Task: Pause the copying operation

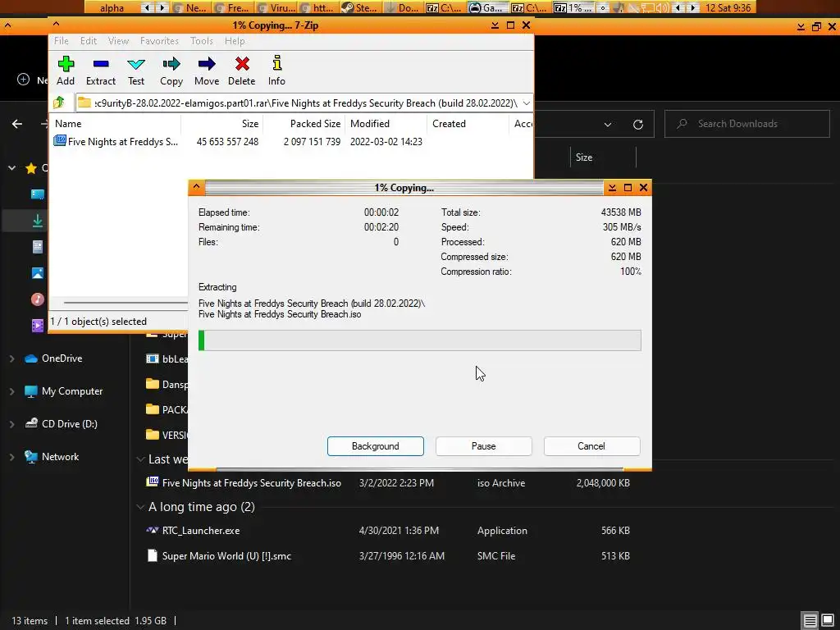Action: click(x=484, y=446)
